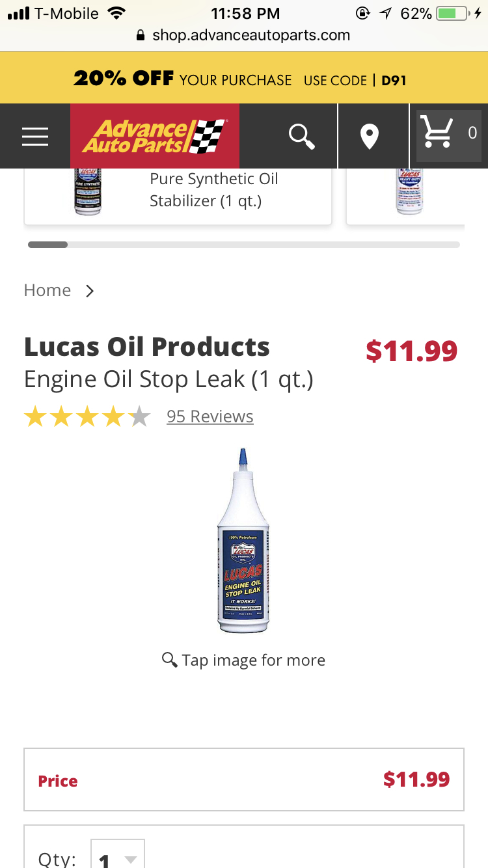Open the 95 Reviews link

[x=210, y=416]
